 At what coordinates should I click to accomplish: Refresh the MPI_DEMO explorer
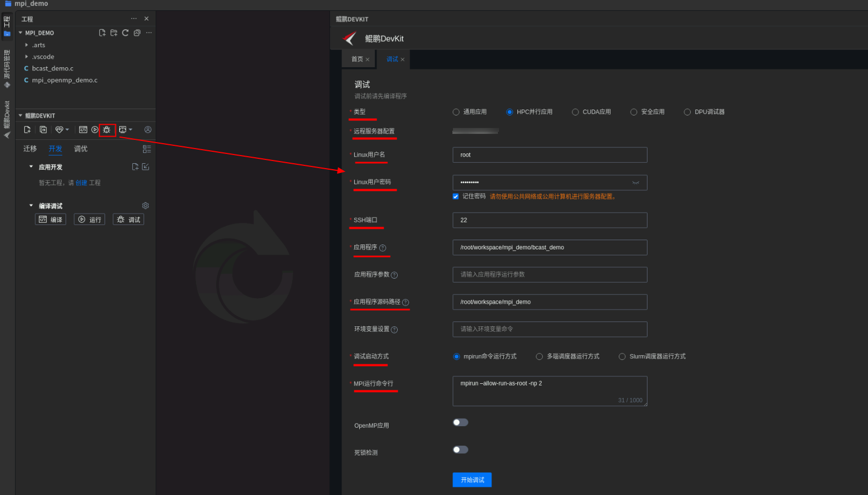point(125,33)
